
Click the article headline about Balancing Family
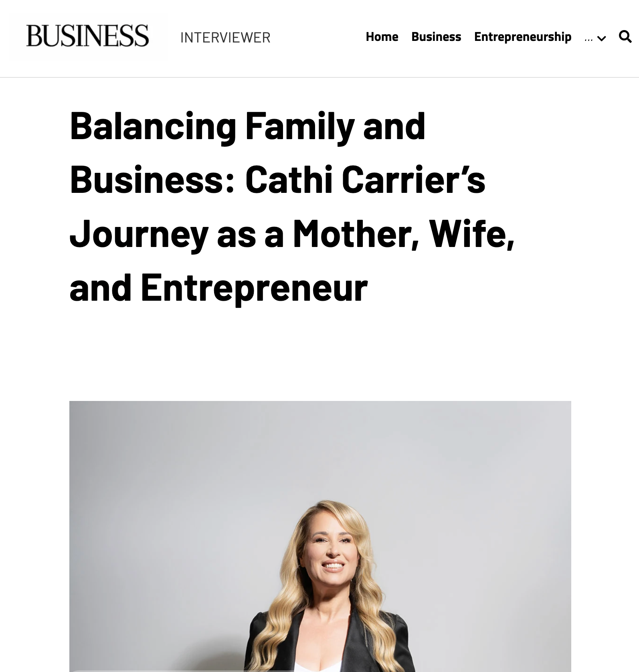pyautogui.click(x=291, y=206)
